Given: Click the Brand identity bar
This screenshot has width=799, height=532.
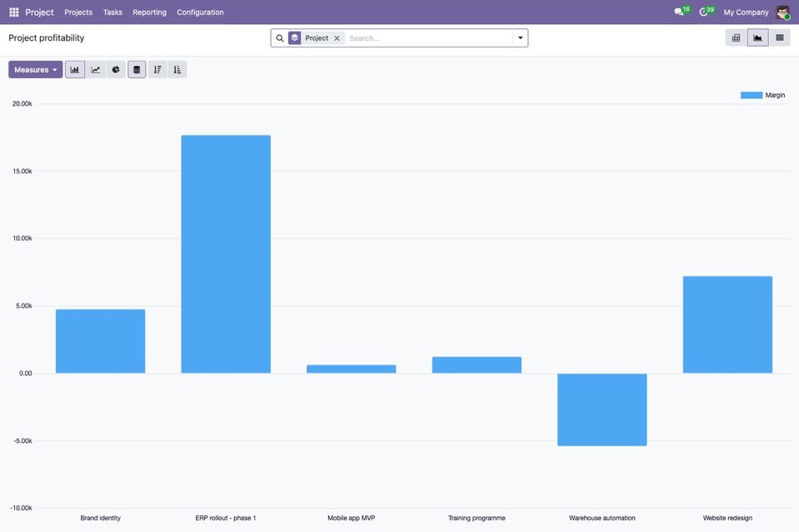Looking at the screenshot, I should click(x=100, y=341).
